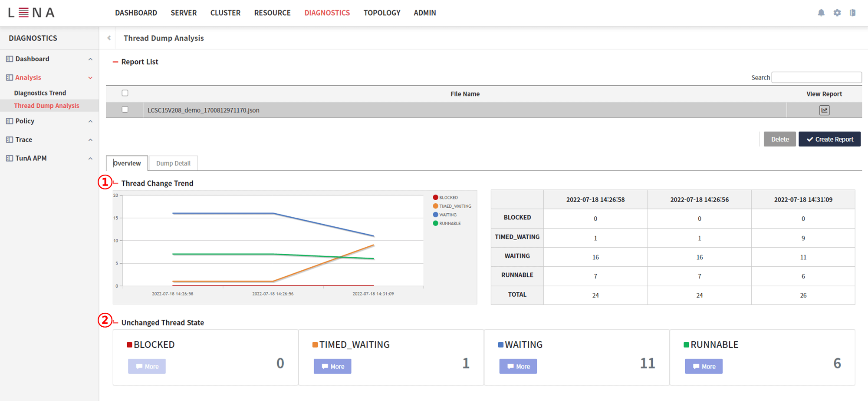This screenshot has width=868, height=401.
Task: Open the DIAGNOSTICS menu in the top bar
Action: coord(327,13)
